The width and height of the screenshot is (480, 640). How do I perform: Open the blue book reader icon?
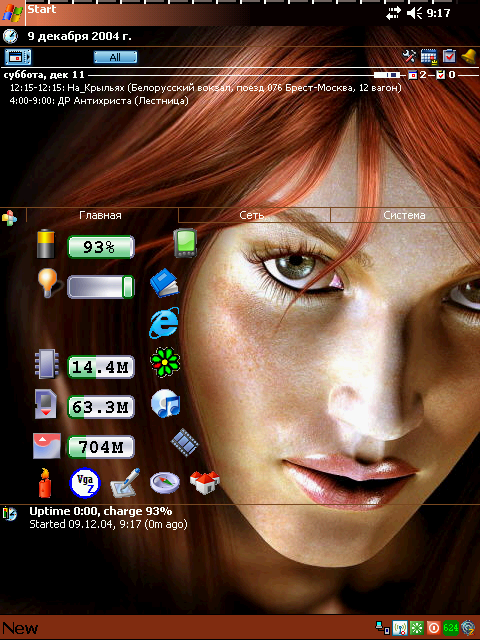coord(164,282)
